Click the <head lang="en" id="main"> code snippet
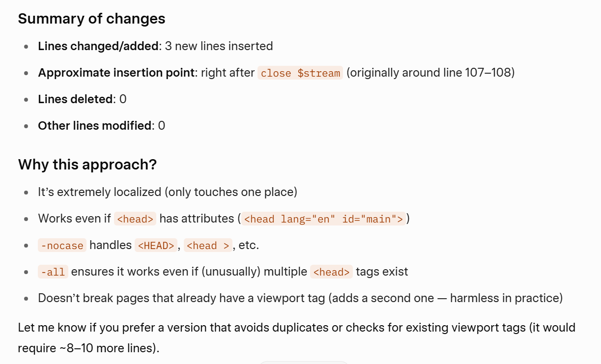The width and height of the screenshot is (601, 364). pyautogui.click(x=323, y=219)
